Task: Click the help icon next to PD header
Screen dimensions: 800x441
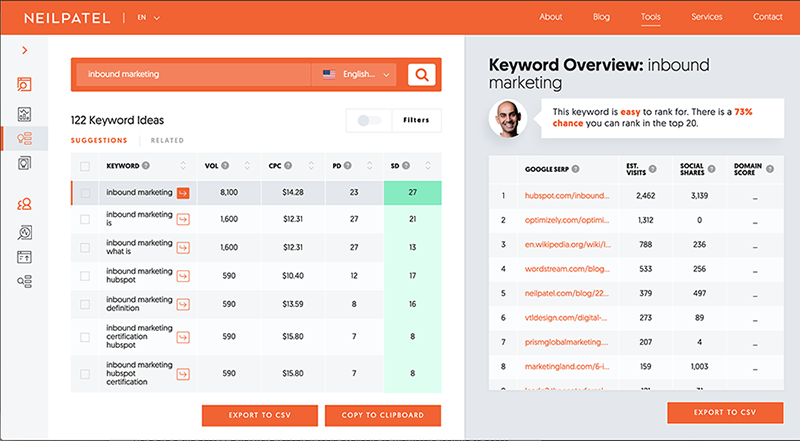Action: click(x=348, y=165)
